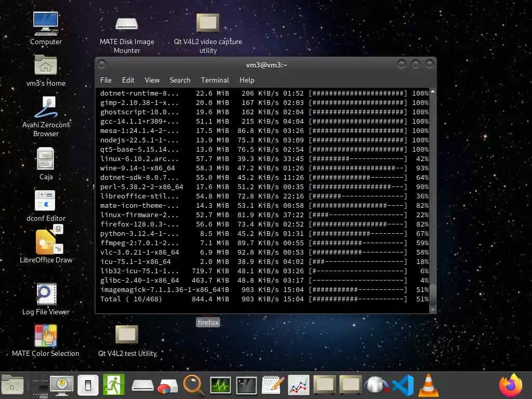Click the wine-9.14-1-x86_64 line
Image resolution: width=532 pixels, height=399 pixels.
click(264, 168)
